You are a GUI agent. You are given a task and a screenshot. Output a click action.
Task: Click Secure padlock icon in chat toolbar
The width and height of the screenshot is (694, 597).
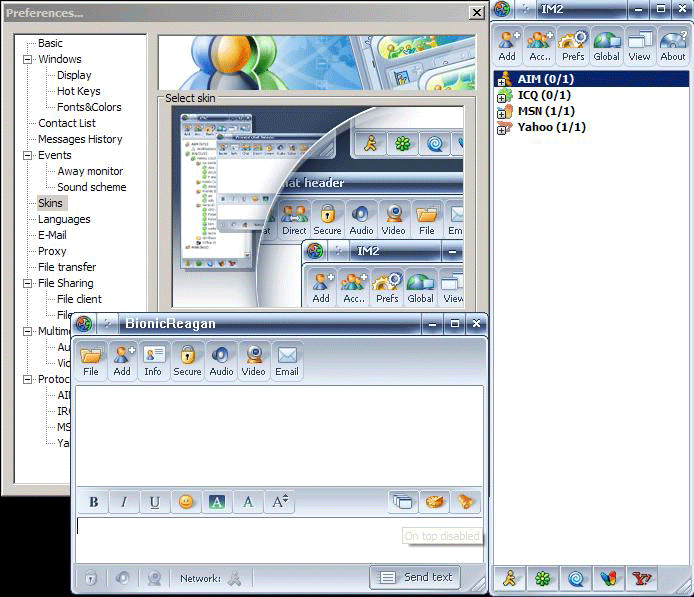pyautogui.click(x=187, y=361)
